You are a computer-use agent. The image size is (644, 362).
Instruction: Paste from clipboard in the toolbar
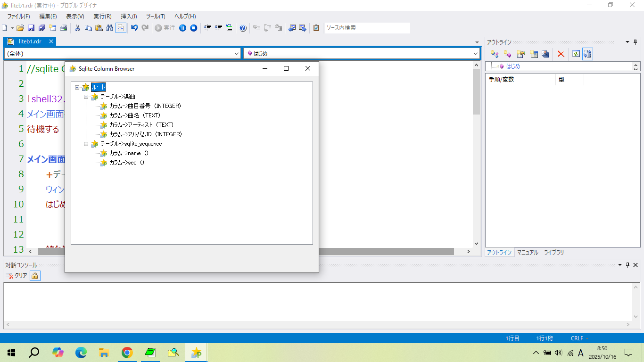pyautogui.click(x=99, y=28)
